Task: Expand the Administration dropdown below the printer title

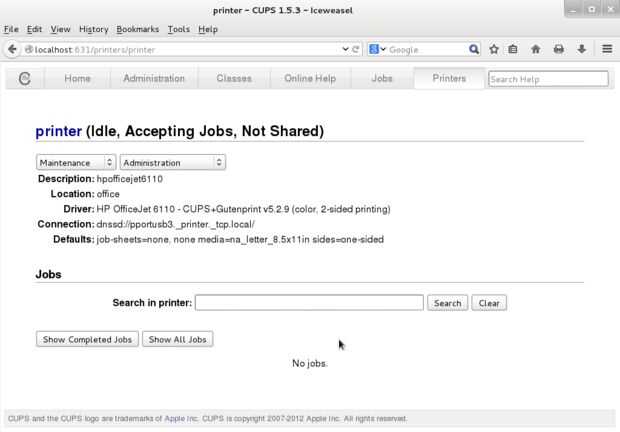Action: click(x=172, y=162)
